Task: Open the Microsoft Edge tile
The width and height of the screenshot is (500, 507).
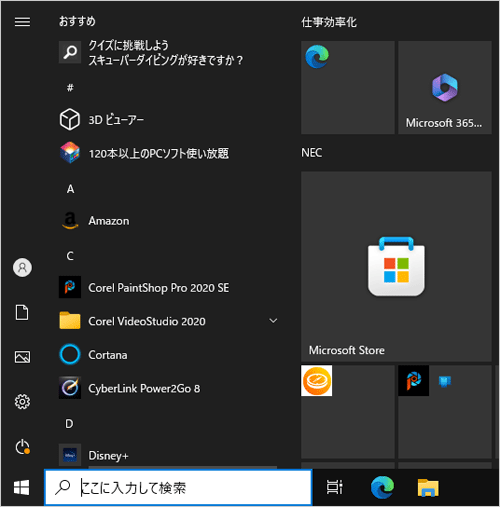Action: (348, 87)
